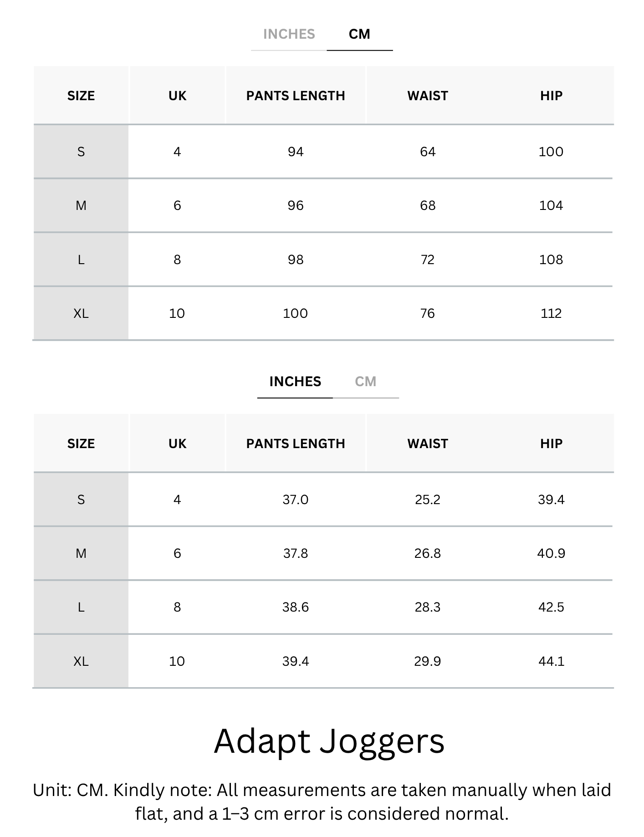Image resolution: width=644 pixels, height=837 pixels.
Task: Switch to INCHES tab above first table
Action: (x=289, y=34)
